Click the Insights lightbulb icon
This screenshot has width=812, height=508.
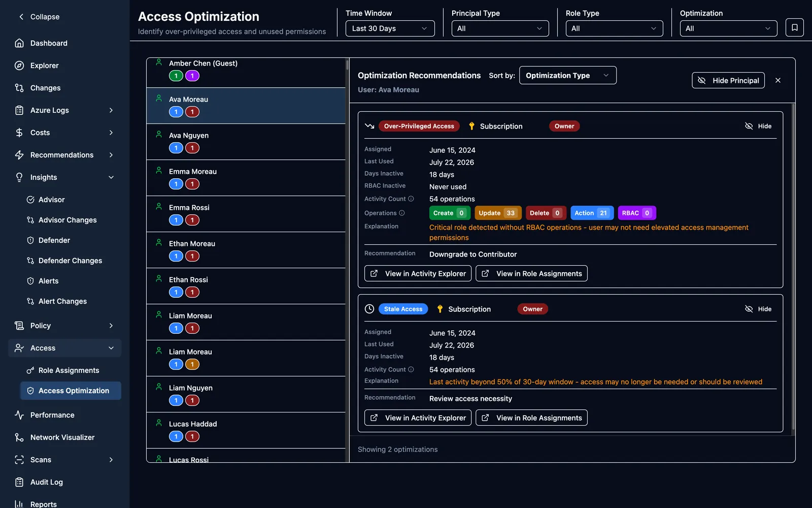pos(19,177)
